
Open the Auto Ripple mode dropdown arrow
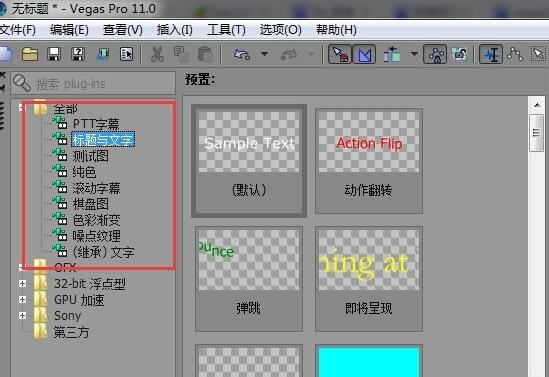(x=414, y=54)
